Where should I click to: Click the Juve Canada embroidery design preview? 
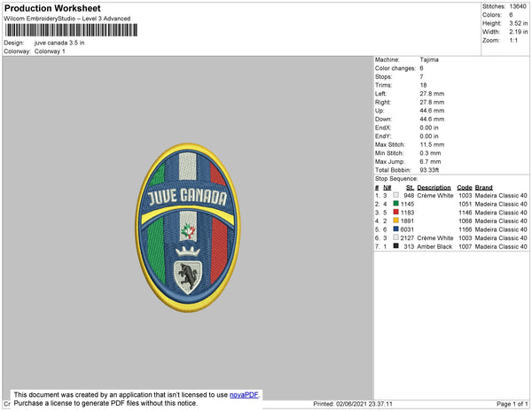coord(188,228)
